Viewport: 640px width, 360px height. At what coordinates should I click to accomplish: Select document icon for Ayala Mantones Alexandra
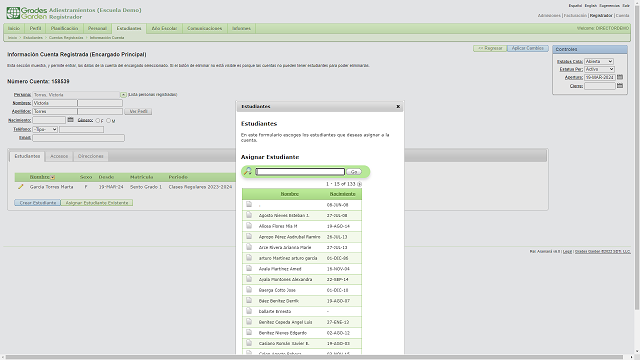(x=249, y=279)
